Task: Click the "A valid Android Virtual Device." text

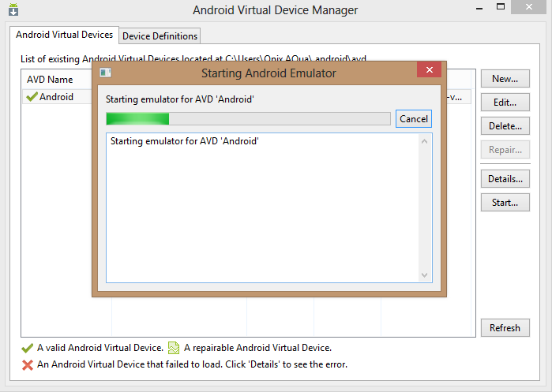Action: tap(100, 348)
